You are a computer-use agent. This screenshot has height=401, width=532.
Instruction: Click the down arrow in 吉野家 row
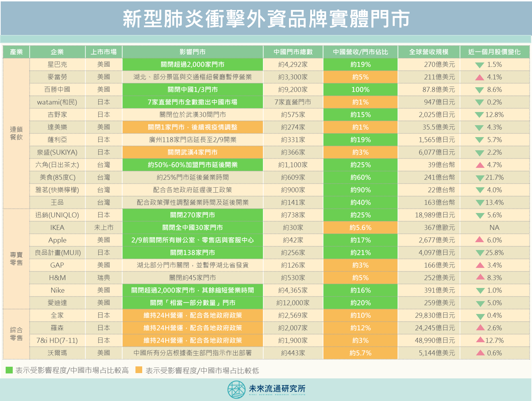pyautogui.click(x=480, y=115)
